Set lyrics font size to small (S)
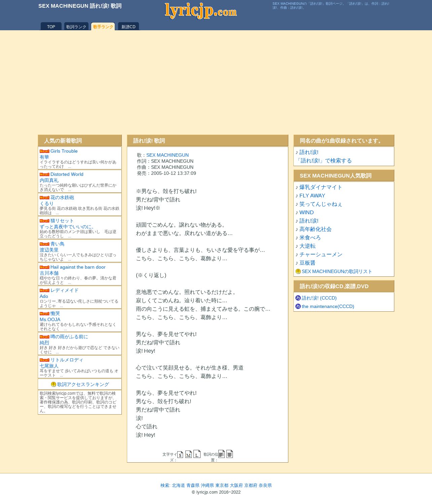The image size is (432, 504). (180, 455)
